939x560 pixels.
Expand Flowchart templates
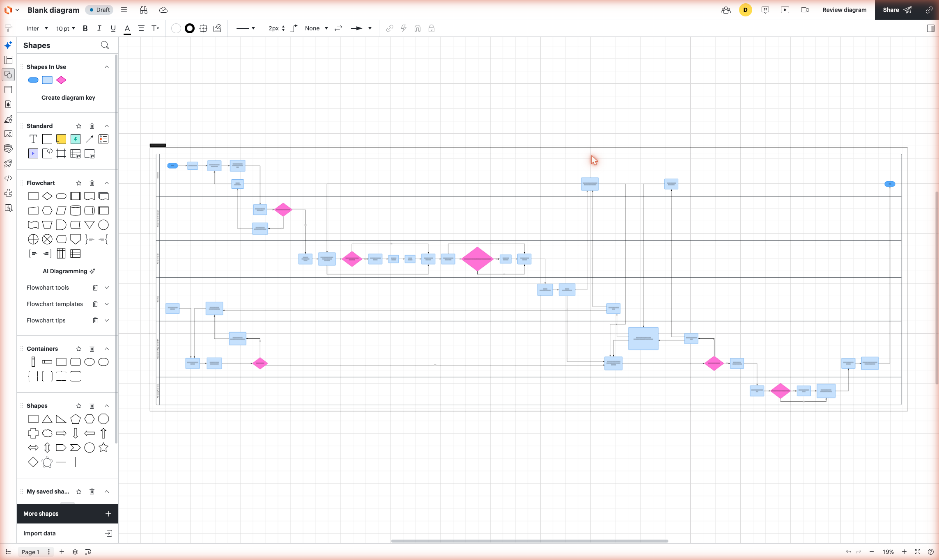pos(107,304)
